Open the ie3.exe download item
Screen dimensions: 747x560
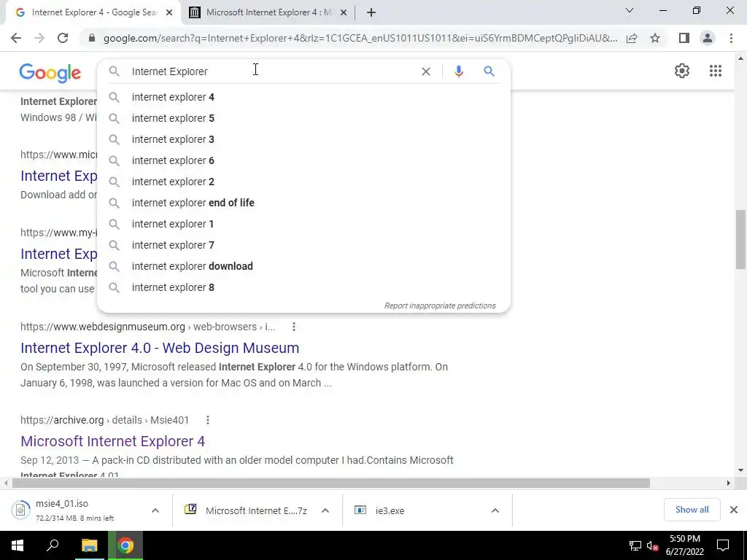[x=414, y=510]
